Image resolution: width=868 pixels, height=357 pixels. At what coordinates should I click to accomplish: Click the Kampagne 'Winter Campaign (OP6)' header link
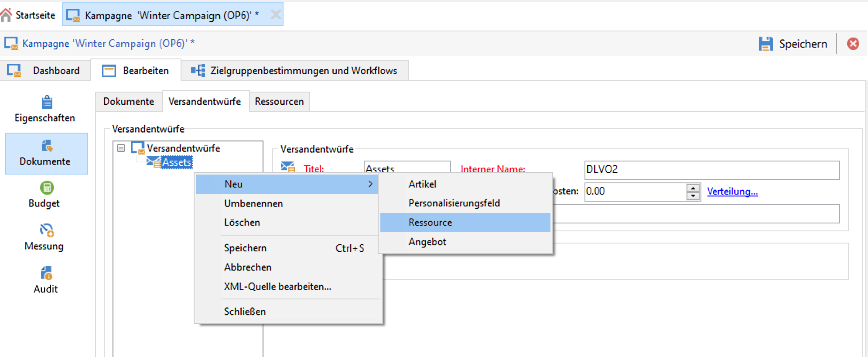pos(108,43)
